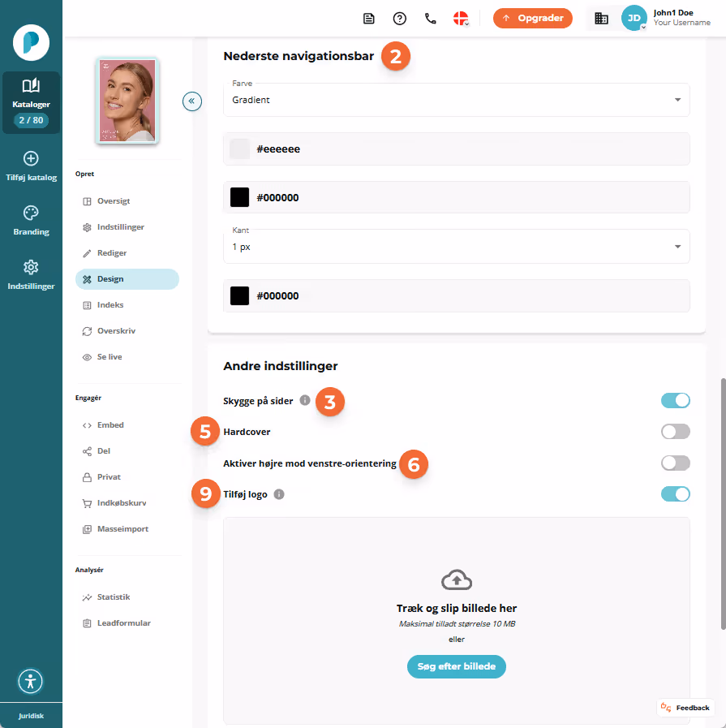726x728 pixels.
Task: Toggle Aktiver højre mod venstre-orientering
Action: click(676, 463)
